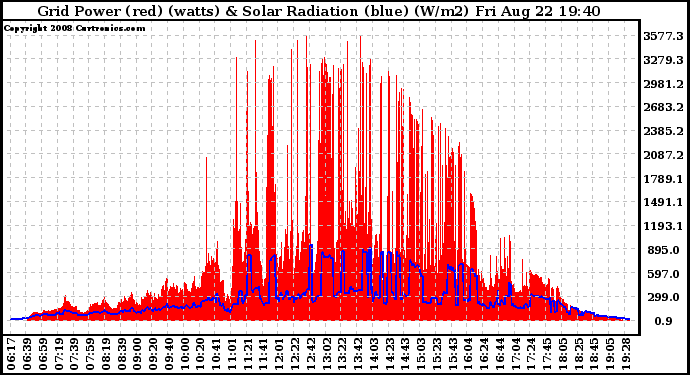This screenshot has height=375, width=690.
Task: Click the x-axis time label 14:23
Action: coord(390,354)
